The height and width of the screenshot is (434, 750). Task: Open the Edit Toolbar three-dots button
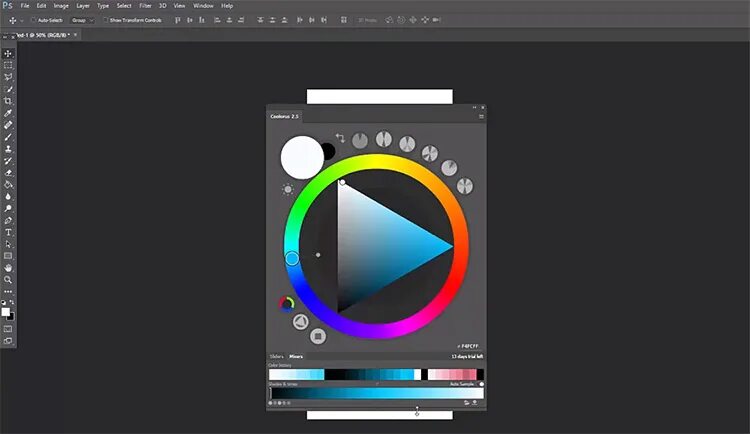(x=8, y=291)
